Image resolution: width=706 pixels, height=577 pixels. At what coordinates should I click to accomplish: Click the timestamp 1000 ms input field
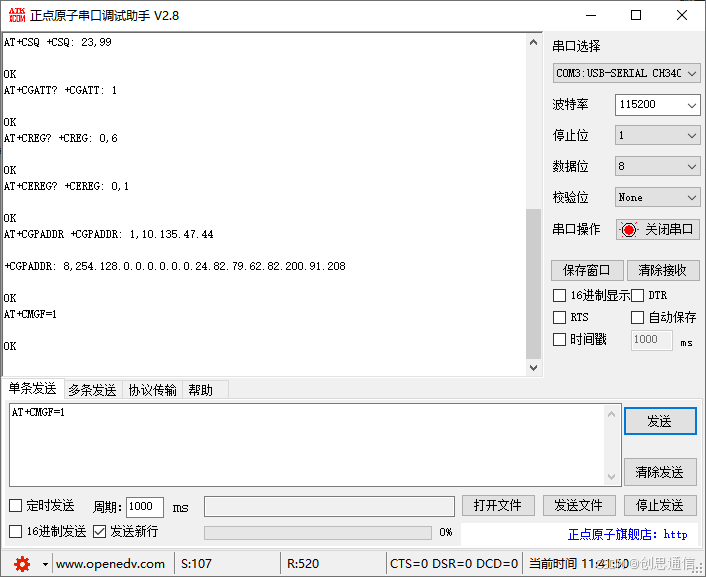[x=652, y=340]
